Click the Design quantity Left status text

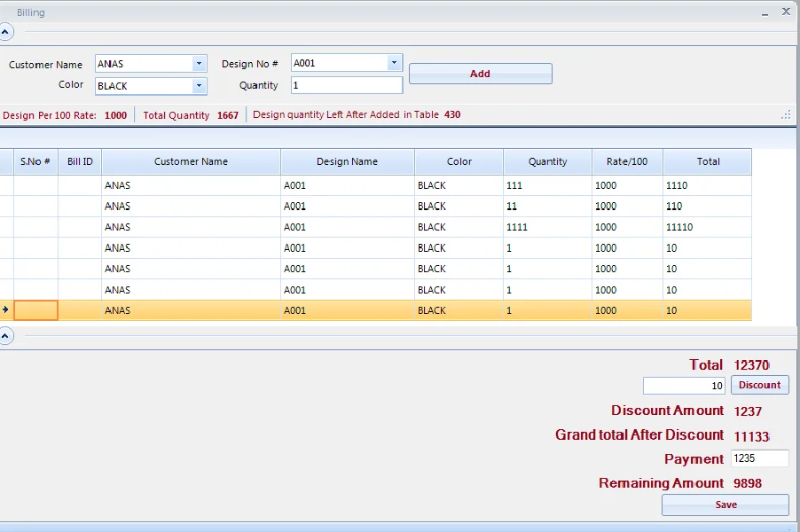tap(357, 114)
